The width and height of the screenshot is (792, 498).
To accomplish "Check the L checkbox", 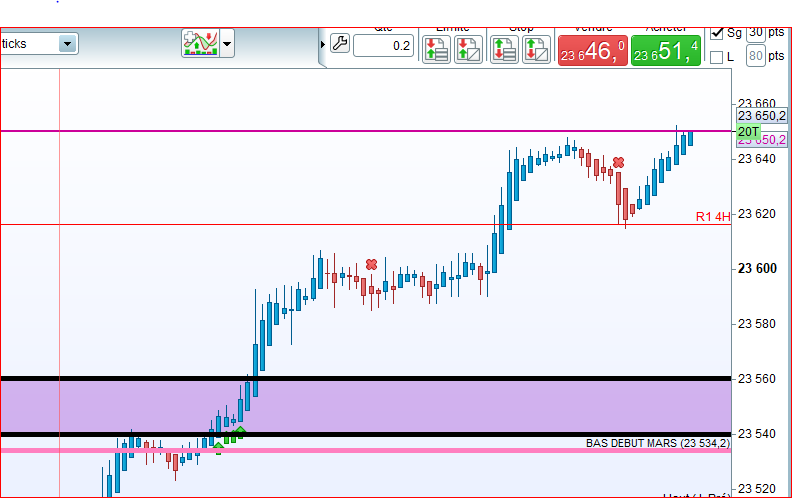I will (x=716, y=57).
